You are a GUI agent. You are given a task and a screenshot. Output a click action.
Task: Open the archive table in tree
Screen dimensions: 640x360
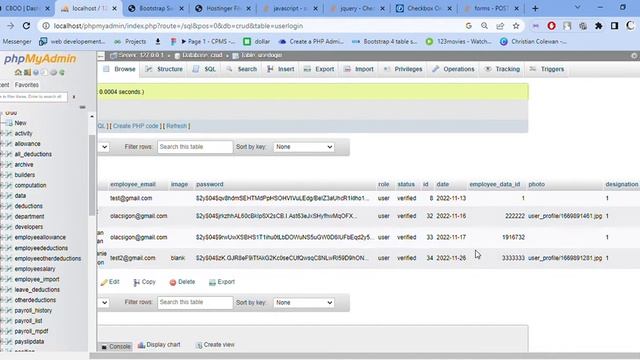[x=24, y=164]
